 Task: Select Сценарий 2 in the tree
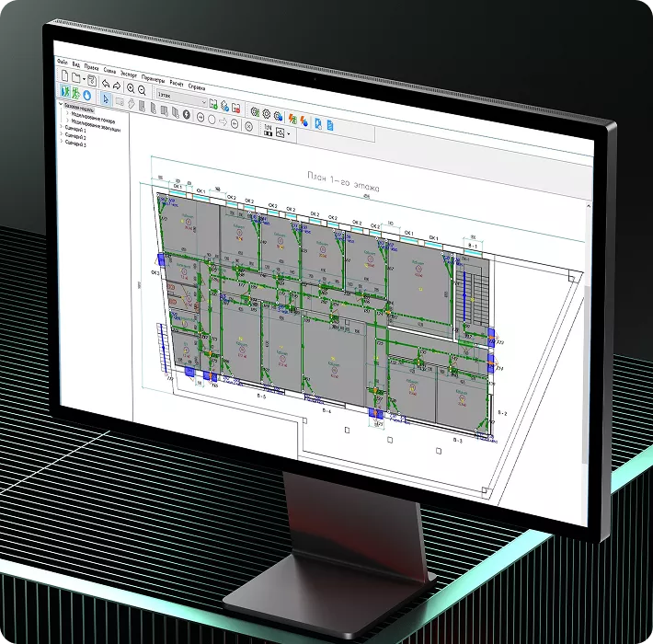75,137
